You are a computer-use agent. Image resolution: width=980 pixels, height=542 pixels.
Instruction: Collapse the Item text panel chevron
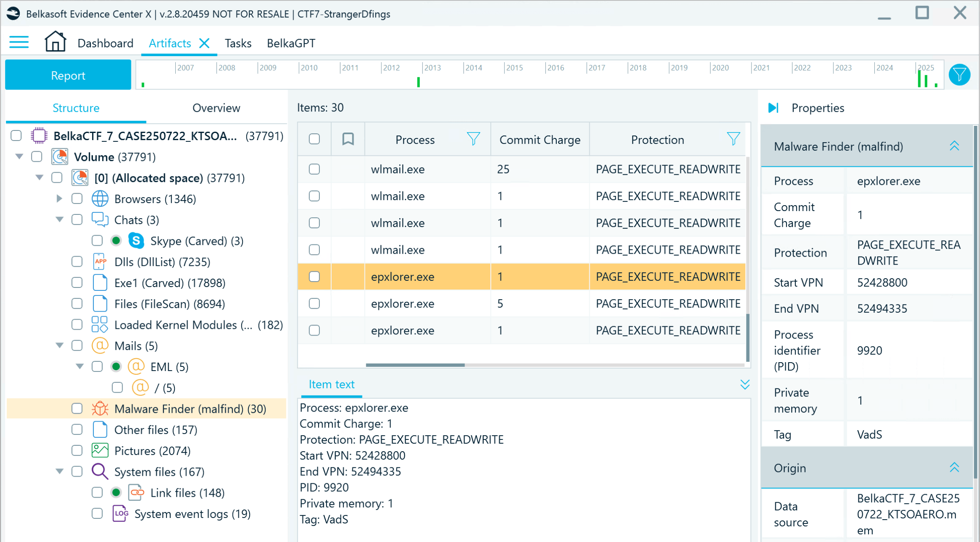(x=745, y=385)
